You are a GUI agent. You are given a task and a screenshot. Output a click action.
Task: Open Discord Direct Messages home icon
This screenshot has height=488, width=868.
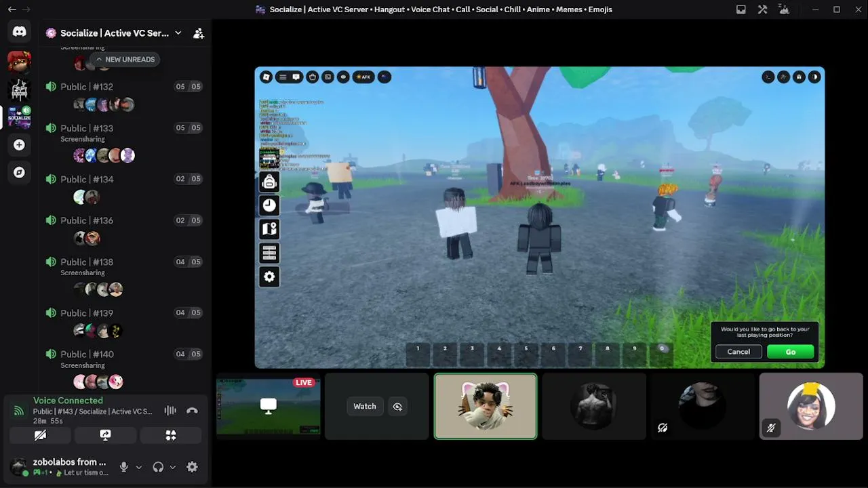tap(19, 32)
